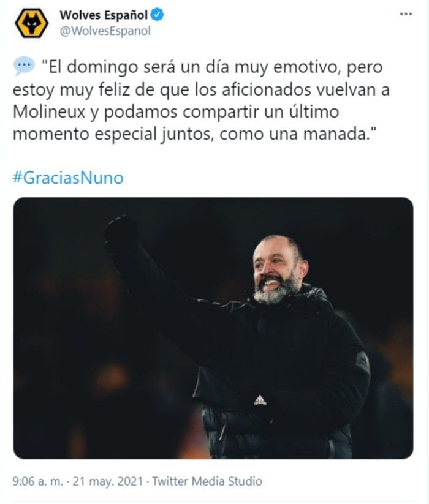Click the bearded man's smiling face

coord(276,270)
